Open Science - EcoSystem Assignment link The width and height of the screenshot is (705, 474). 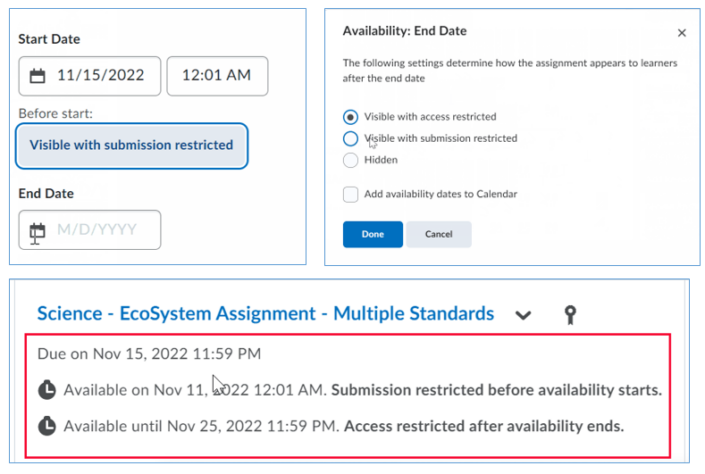265,314
